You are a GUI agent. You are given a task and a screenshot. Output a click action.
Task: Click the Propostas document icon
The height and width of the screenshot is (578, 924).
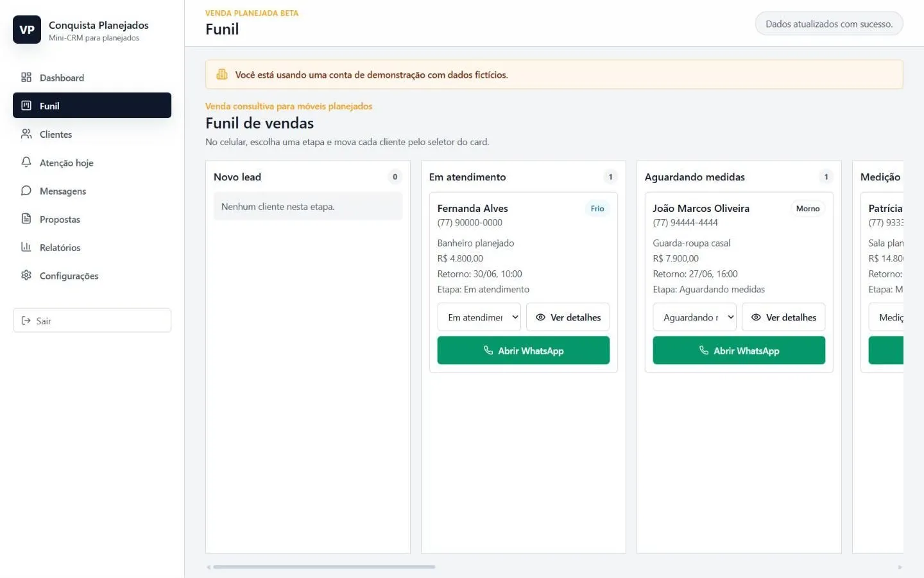[26, 219]
